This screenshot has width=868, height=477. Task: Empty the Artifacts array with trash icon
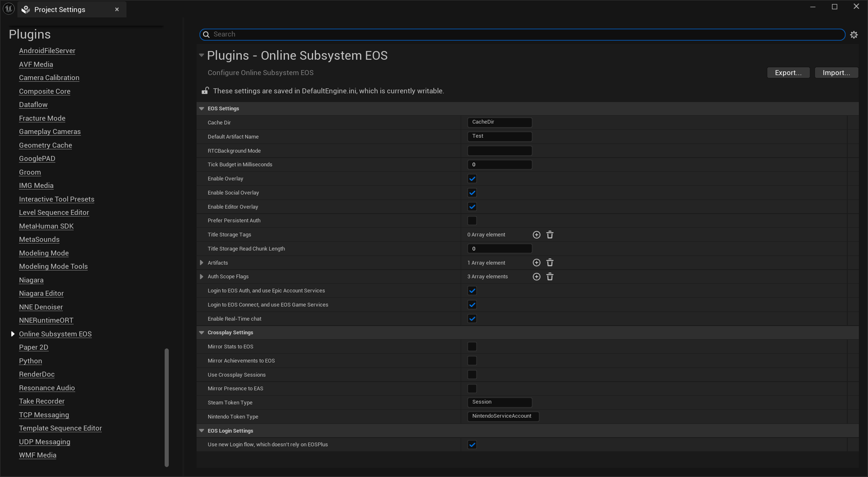click(549, 263)
